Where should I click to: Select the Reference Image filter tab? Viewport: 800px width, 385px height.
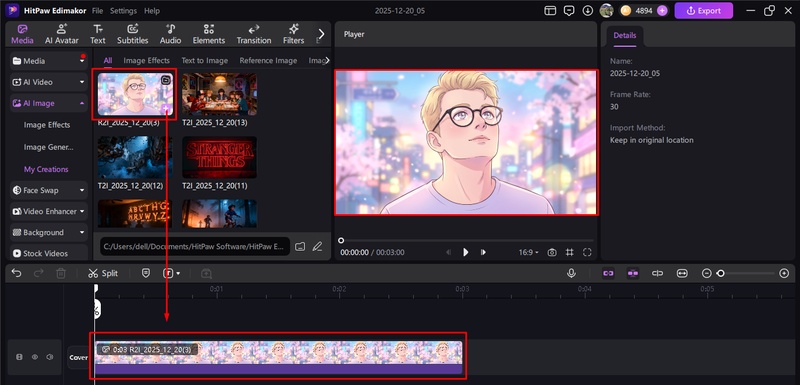pyautogui.click(x=268, y=60)
